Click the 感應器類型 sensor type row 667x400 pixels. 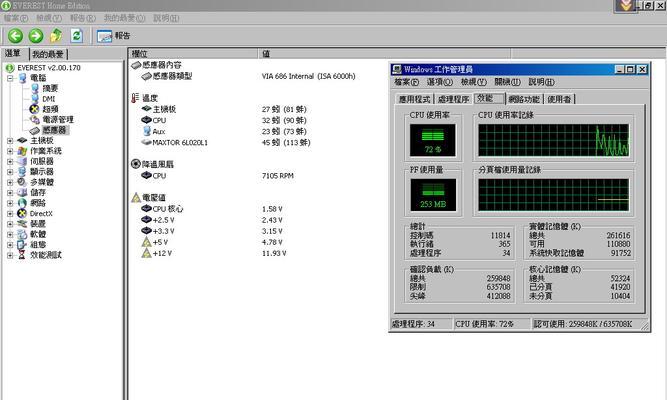click(172, 76)
